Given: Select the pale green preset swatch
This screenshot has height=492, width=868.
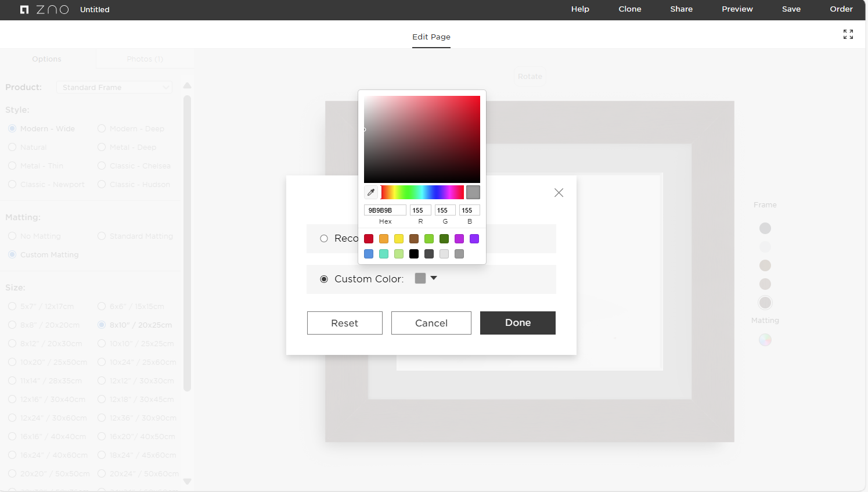Looking at the screenshot, I should click(399, 254).
